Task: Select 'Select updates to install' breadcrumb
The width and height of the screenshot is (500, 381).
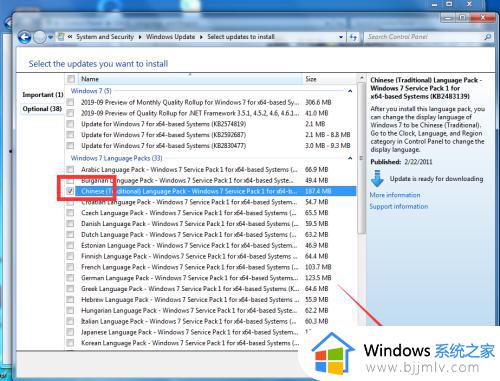Action: point(241,37)
